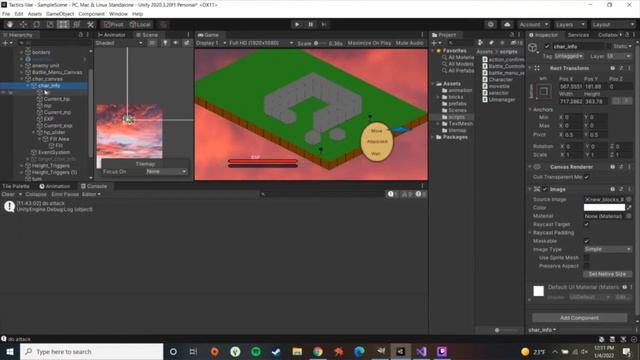640x360 pixels.
Task: Open the Account dropdown
Action: pyautogui.click(x=533, y=24)
